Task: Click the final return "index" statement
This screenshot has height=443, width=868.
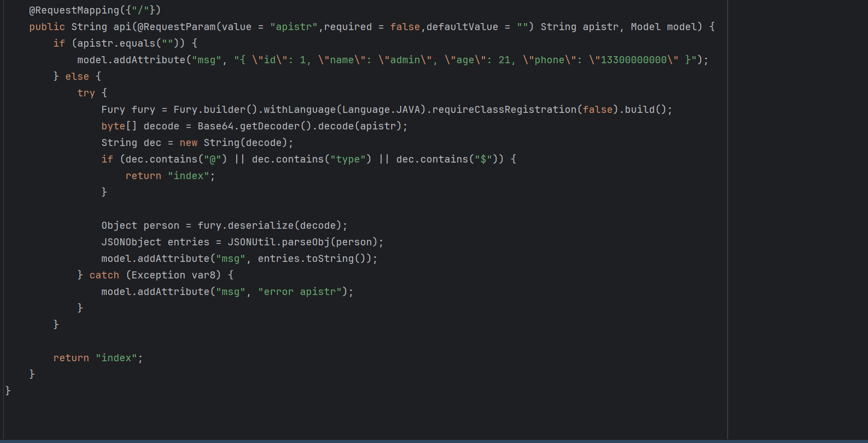Action: (x=98, y=358)
